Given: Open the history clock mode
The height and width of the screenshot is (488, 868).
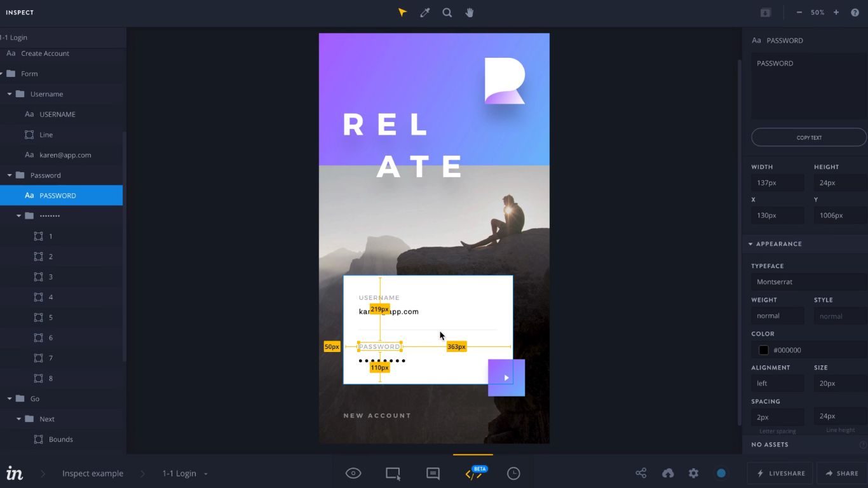Looking at the screenshot, I should coord(513,473).
